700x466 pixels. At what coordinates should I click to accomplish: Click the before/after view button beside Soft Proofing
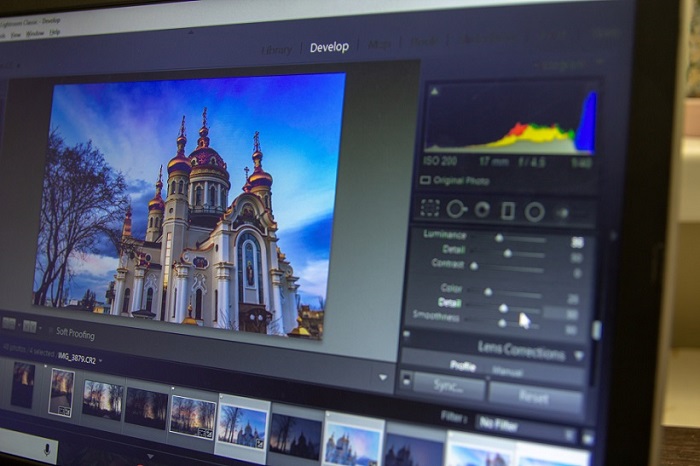pyautogui.click(x=29, y=327)
